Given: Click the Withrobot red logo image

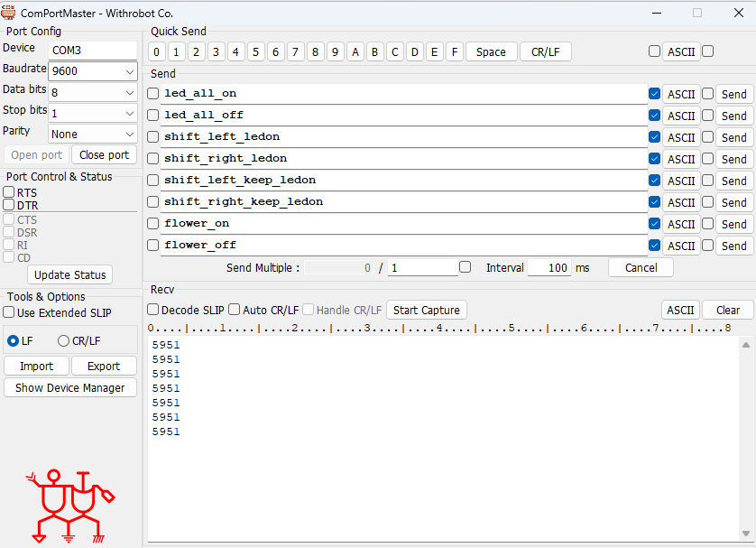Looking at the screenshot, I should click(x=70, y=506).
